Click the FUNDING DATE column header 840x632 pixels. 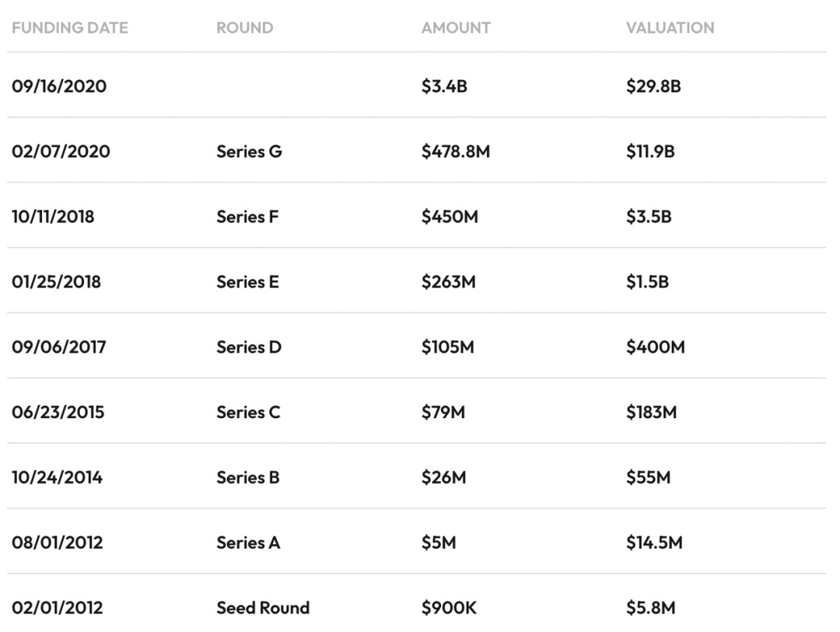pos(69,28)
